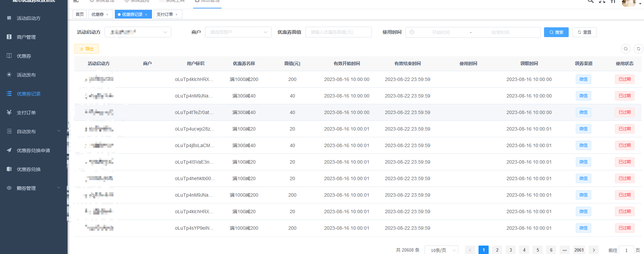644x254 pixels.
Task: Open 优惠券兑换申请 in the sidebar
Action: (x=34, y=150)
